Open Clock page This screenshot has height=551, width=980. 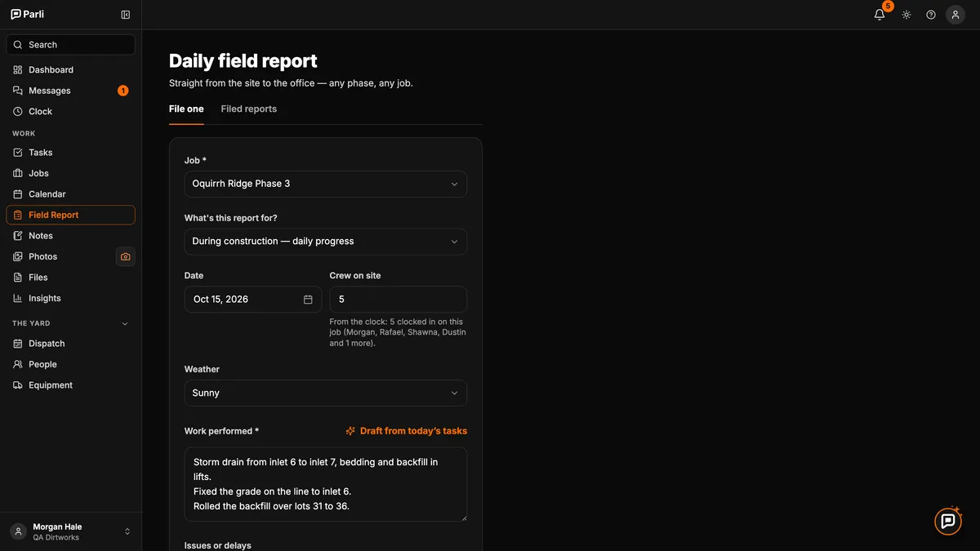tap(70, 112)
